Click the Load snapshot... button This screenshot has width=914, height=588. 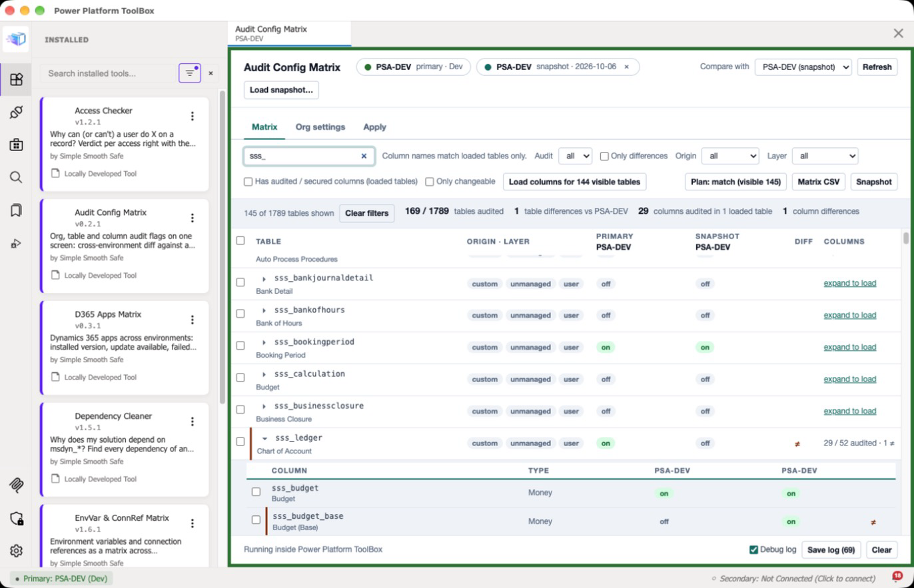(x=281, y=90)
